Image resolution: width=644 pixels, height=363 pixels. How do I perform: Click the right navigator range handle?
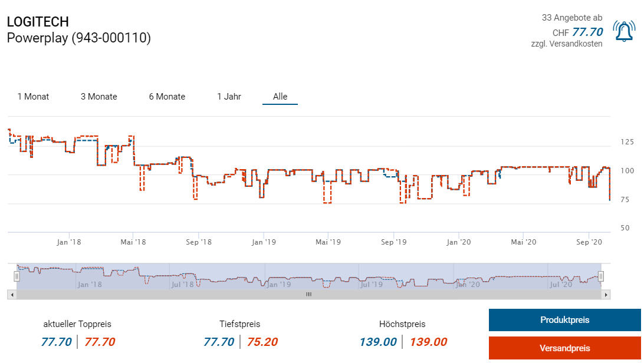click(x=601, y=276)
